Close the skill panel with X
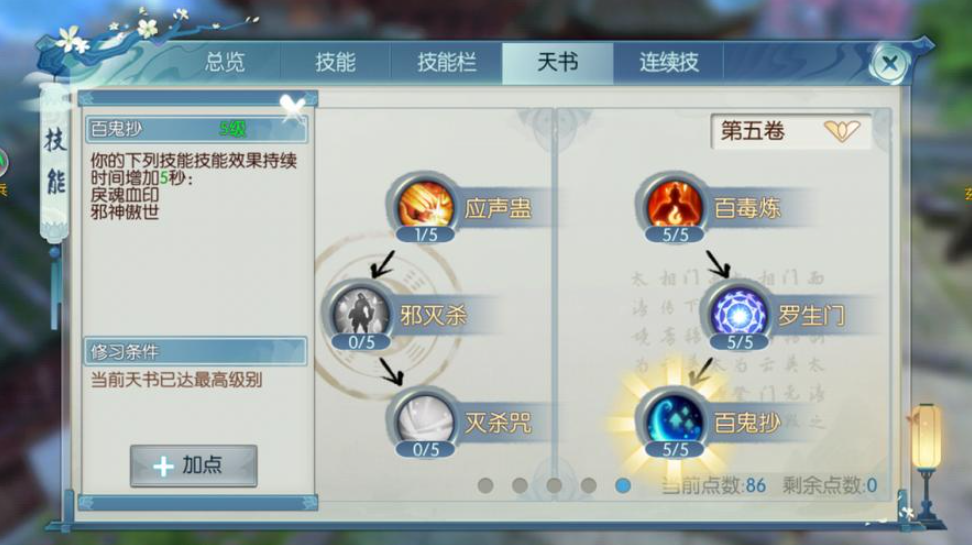The height and width of the screenshot is (545, 972). click(890, 63)
